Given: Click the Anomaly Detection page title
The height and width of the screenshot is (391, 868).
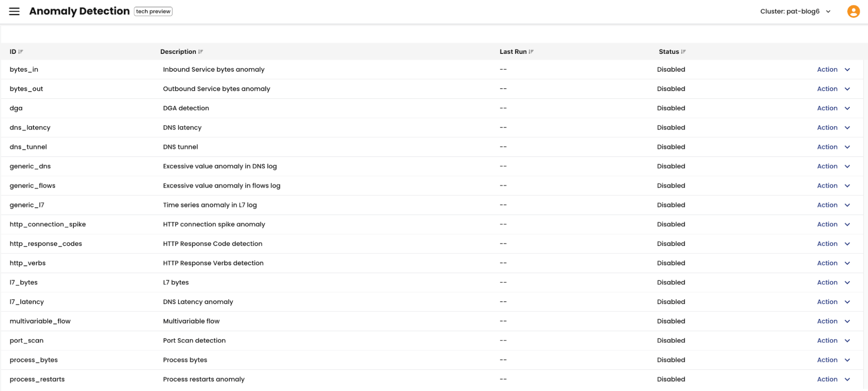Looking at the screenshot, I should pyautogui.click(x=79, y=11).
